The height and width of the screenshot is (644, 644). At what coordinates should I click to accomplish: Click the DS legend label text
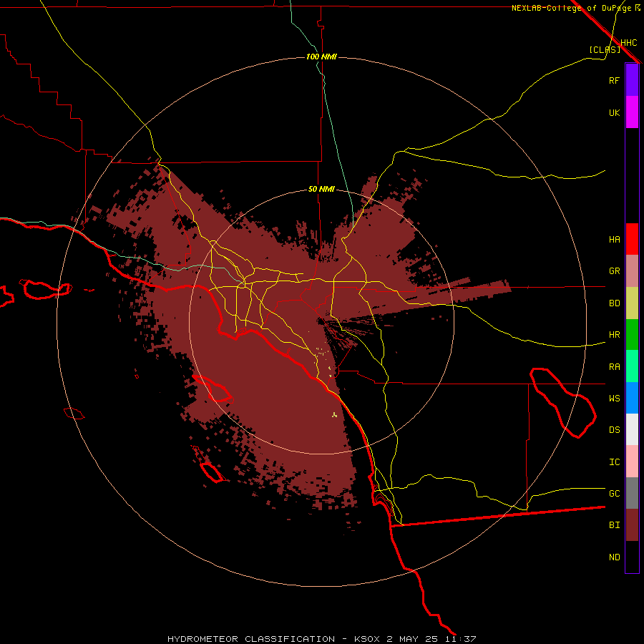tap(614, 430)
